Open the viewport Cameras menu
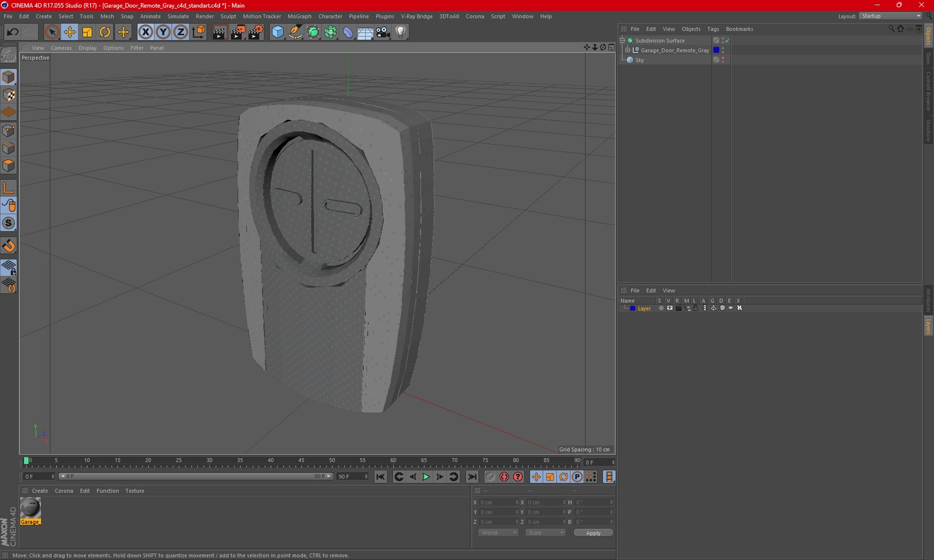 click(x=61, y=48)
